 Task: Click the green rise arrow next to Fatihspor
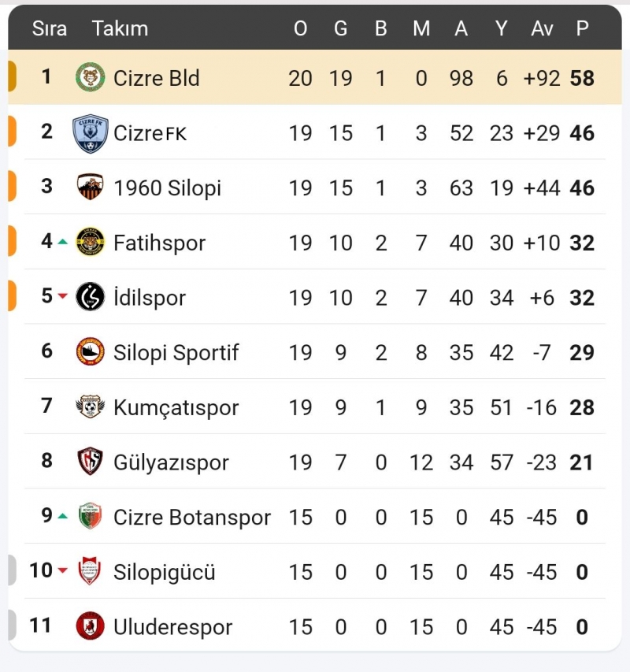click(x=61, y=242)
